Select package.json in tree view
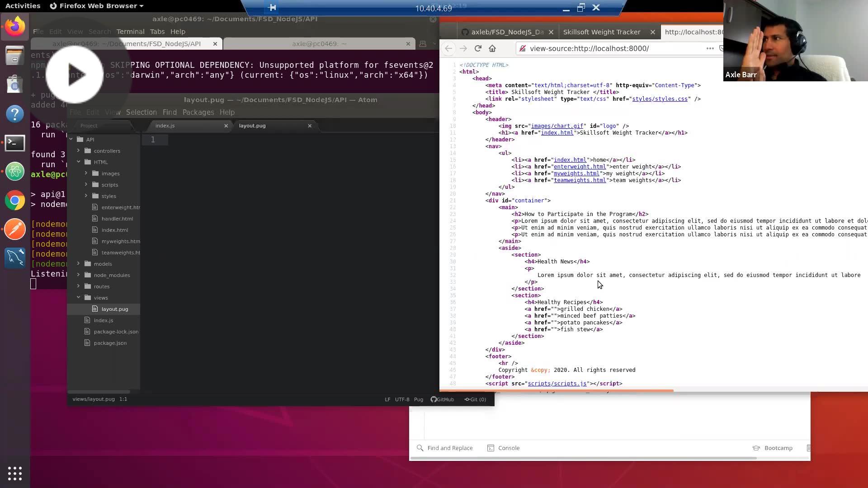 click(110, 343)
